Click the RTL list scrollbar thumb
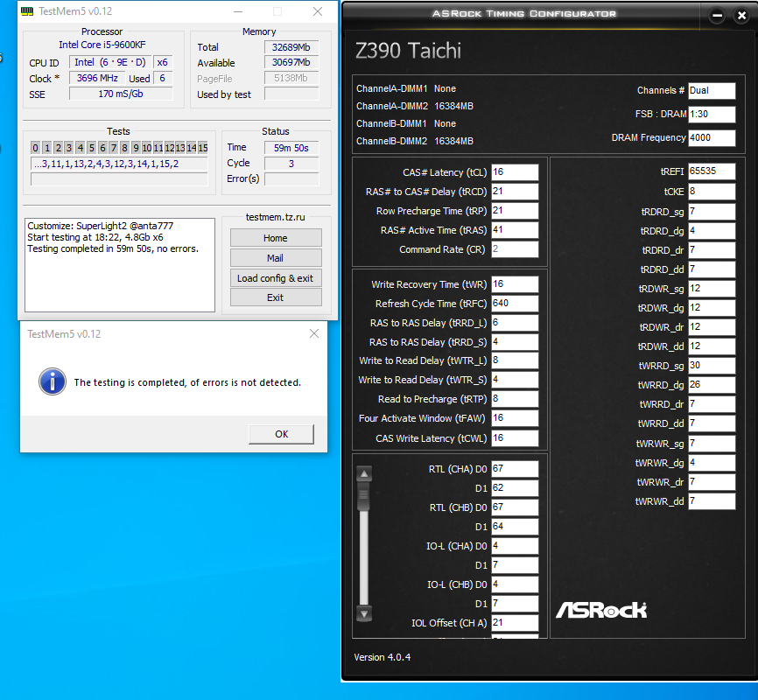 point(363,495)
